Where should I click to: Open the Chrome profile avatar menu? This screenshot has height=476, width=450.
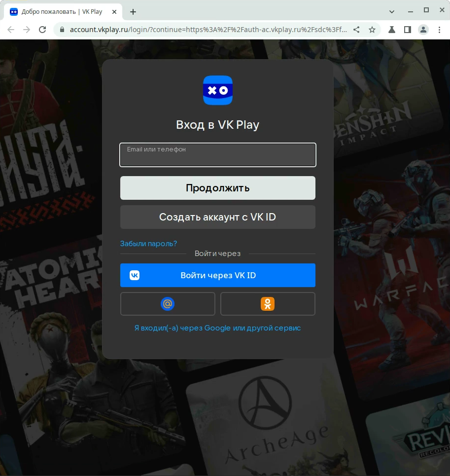[x=423, y=30]
